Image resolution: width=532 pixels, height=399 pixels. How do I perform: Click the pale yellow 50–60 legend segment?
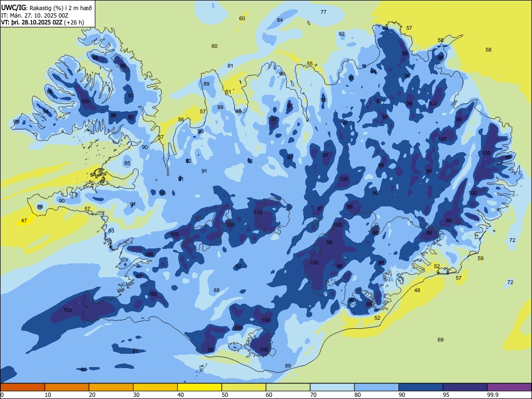click(x=244, y=387)
